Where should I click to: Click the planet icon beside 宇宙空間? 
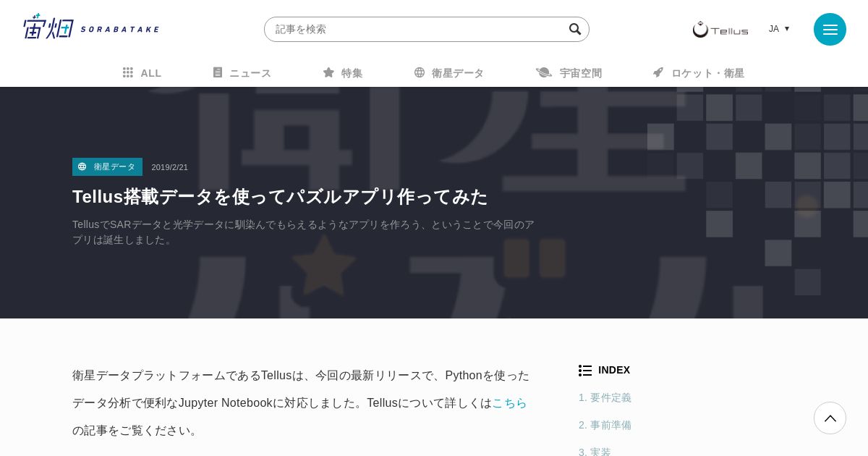coord(544,72)
